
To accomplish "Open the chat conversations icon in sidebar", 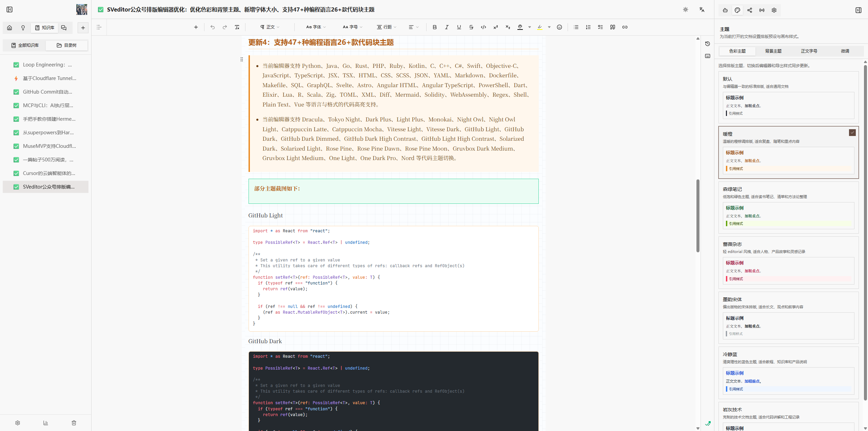I will tap(64, 28).
